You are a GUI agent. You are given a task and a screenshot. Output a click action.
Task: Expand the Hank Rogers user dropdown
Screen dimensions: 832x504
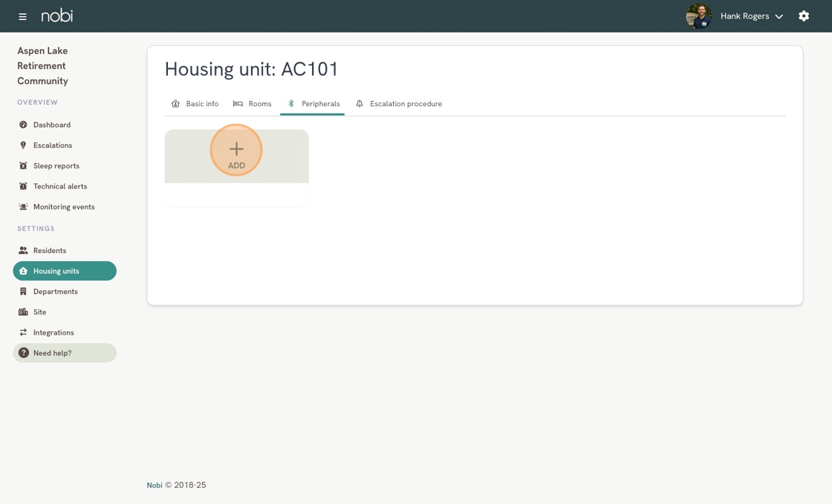779,16
